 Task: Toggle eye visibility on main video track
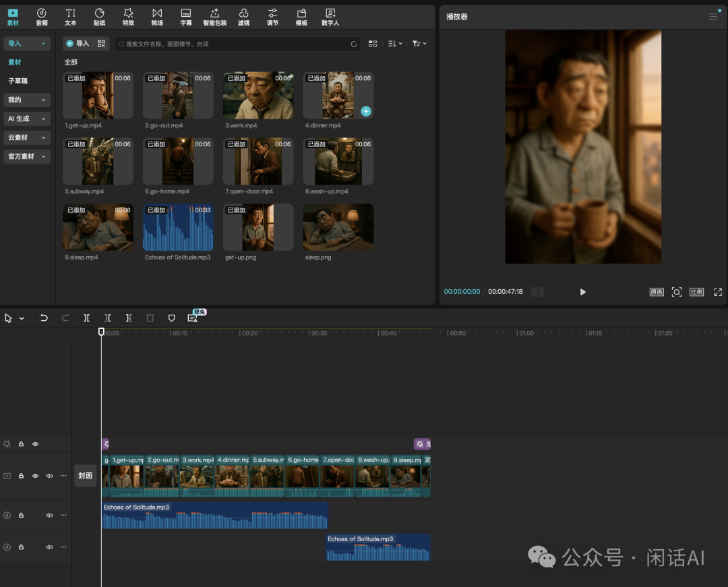(x=36, y=476)
